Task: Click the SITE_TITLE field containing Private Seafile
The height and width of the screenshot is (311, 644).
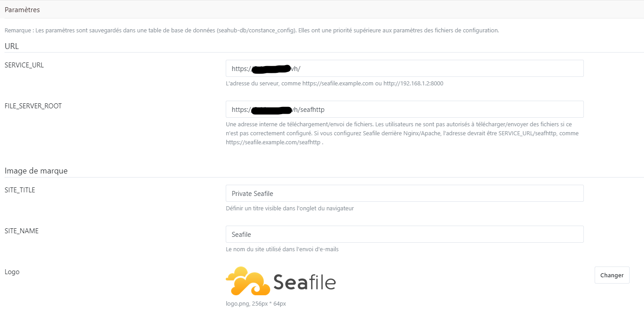Action: pos(404,193)
